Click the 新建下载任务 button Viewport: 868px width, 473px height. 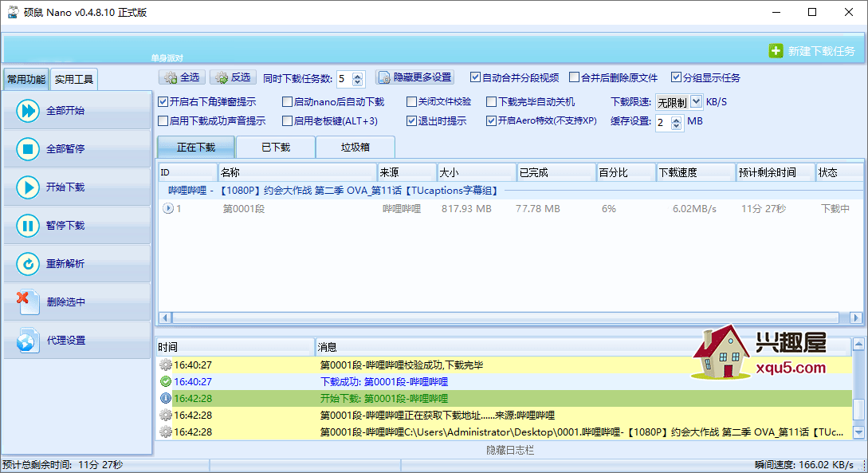(x=812, y=51)
